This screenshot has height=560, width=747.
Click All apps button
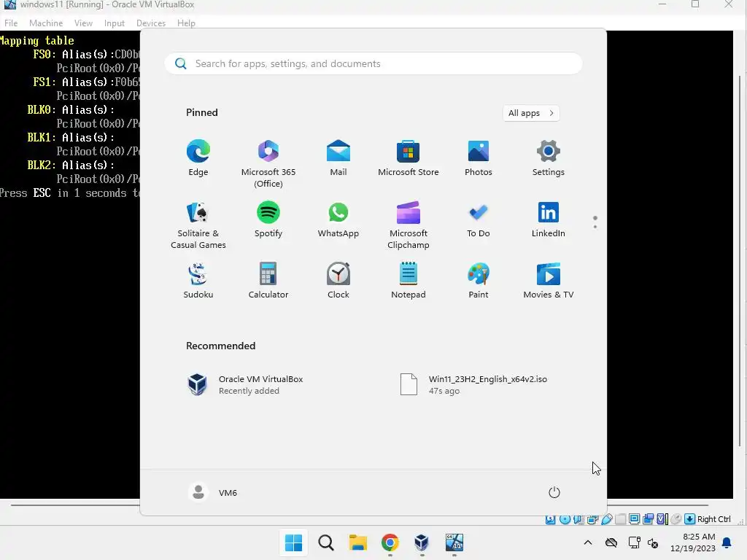click(531, 113)
